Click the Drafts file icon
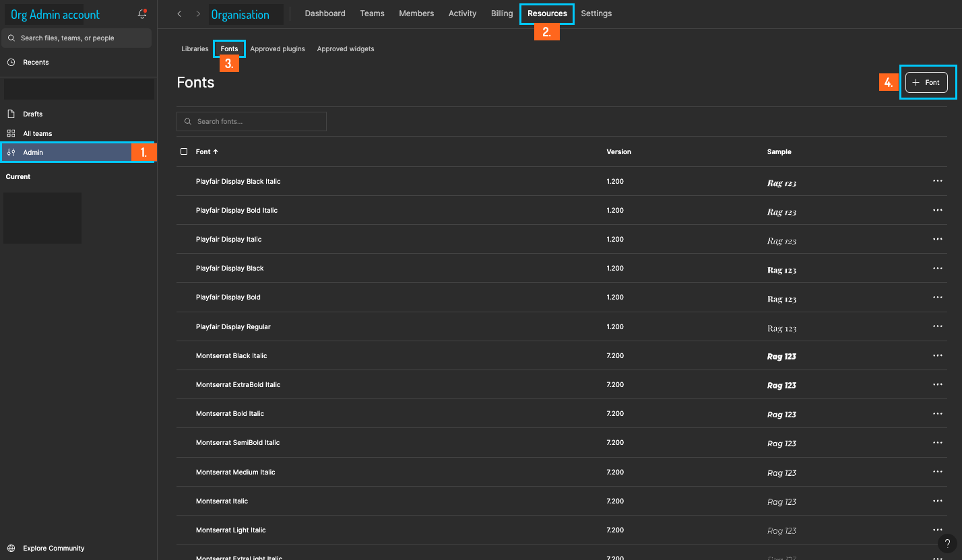 coord(11,114)
